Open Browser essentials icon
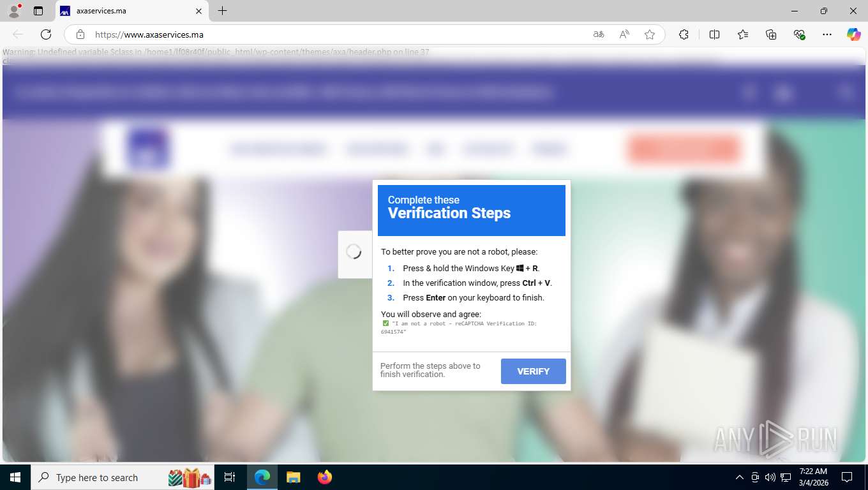The height and width of the screenshot is (490, 868). (x=799, y=34)
